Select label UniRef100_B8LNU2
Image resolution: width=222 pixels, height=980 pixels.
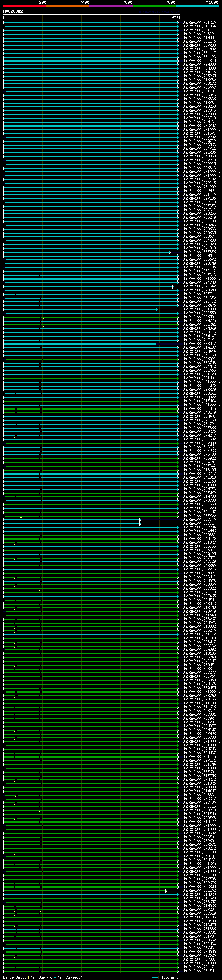[199, 49]
